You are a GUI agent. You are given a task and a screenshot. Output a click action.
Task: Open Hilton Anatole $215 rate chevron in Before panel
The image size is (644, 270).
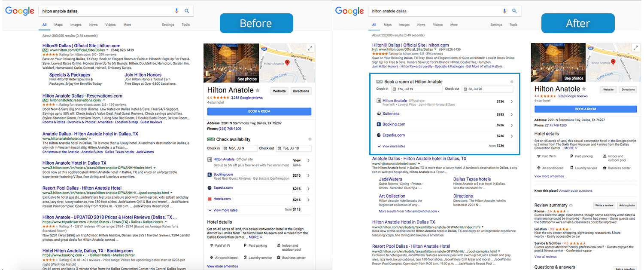pos(308,161)
